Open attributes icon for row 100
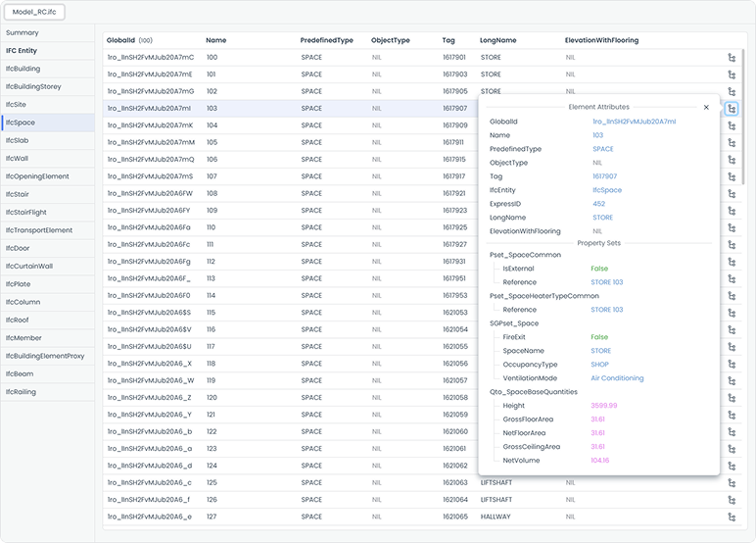This screenshot has height=543, width=756. click(x=731, y=58)
